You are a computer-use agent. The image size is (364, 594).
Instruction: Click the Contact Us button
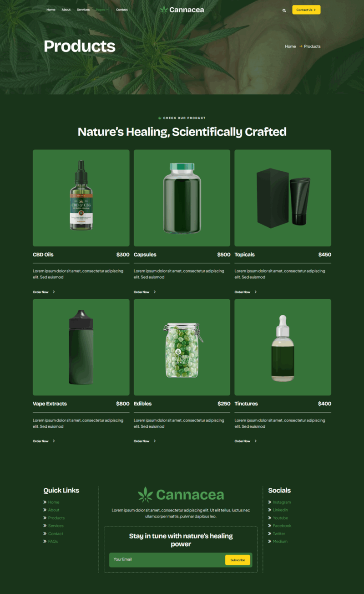pyautogui.click(x=306, y=10)
